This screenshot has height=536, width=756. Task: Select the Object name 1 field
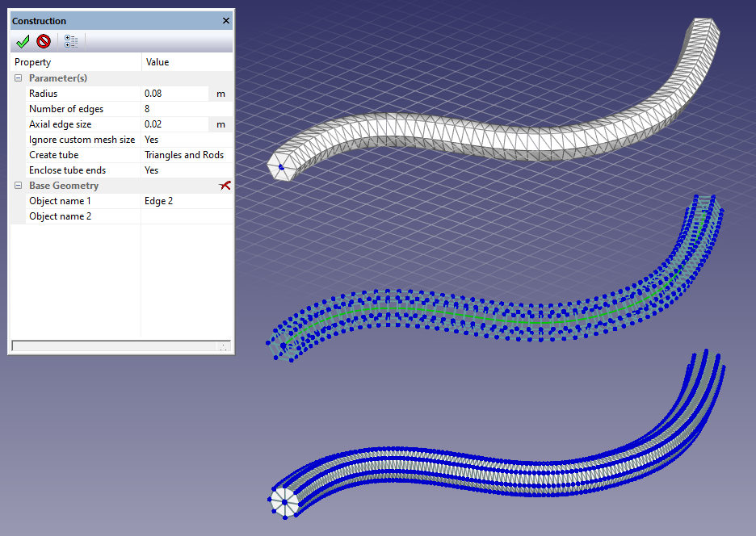186,201
